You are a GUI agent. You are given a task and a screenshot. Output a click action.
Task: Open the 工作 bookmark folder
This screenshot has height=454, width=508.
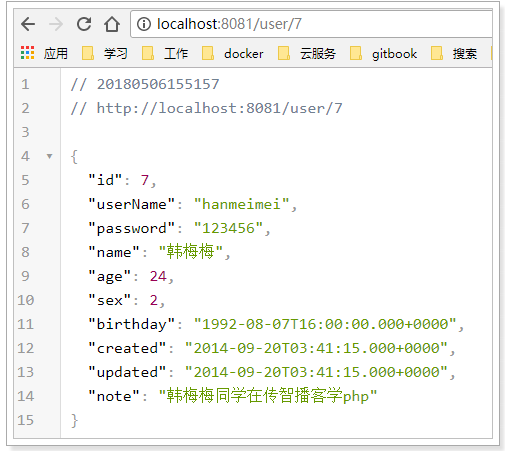coord(165,53)
